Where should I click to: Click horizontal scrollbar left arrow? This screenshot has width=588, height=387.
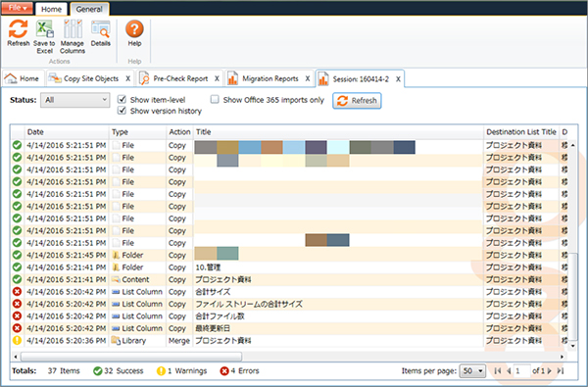[x=16, y=357]
